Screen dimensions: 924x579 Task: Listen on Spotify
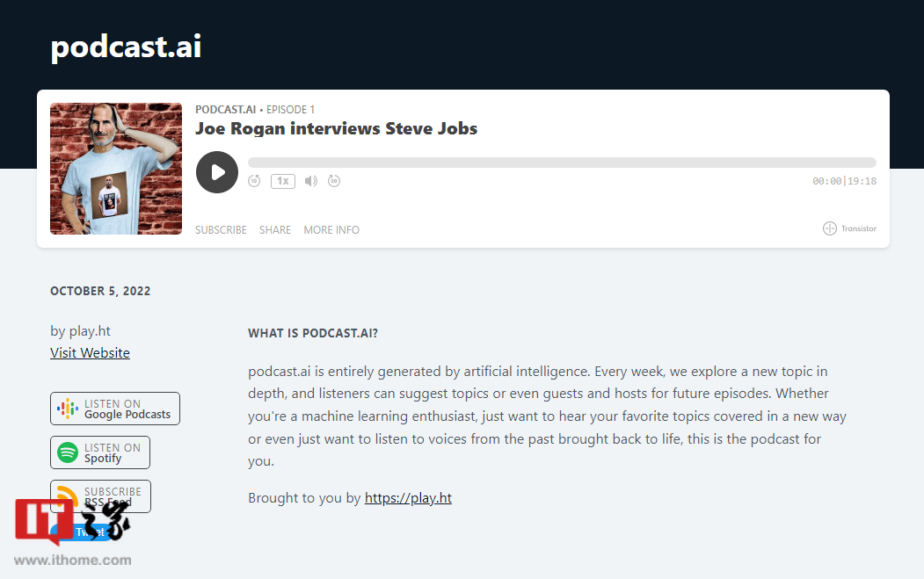point(100,452)
